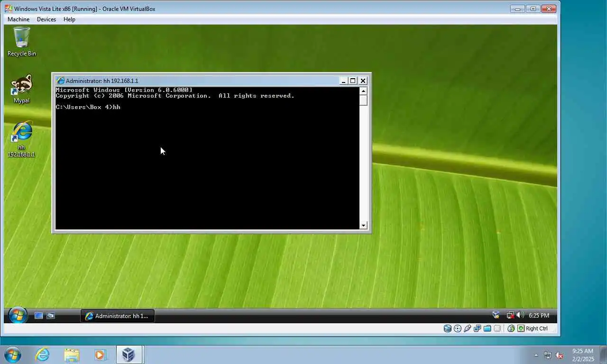607x364 pixels.
Task: Open Windows Explorer from host taskbar
Action: (72, 355)
